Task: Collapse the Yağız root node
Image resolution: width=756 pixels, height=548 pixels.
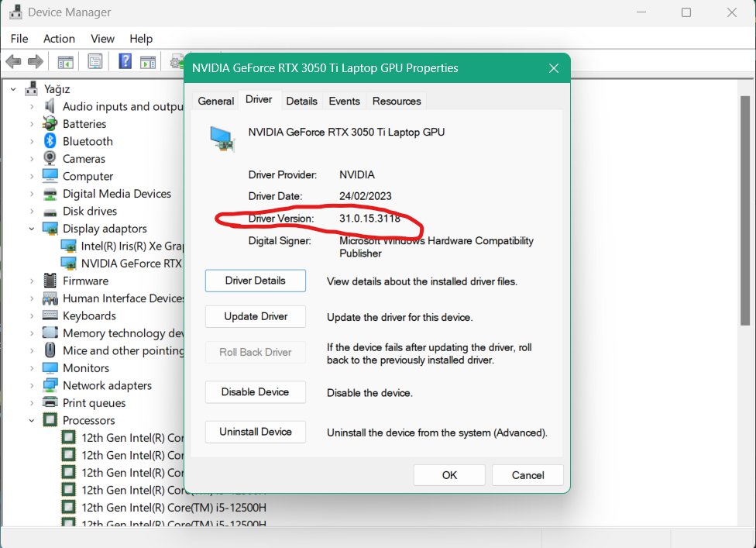Action: (x=13, y=89)
